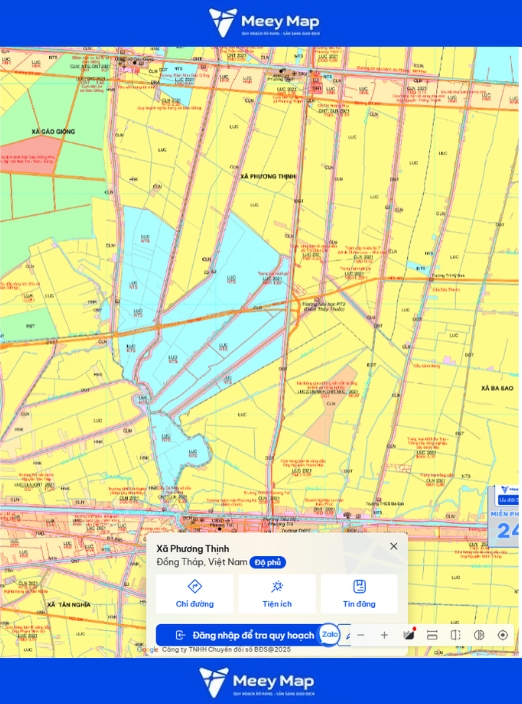Screen dimensions: 522x704
Task: Open Zalo chat bubble
Action: click(329, 634)
